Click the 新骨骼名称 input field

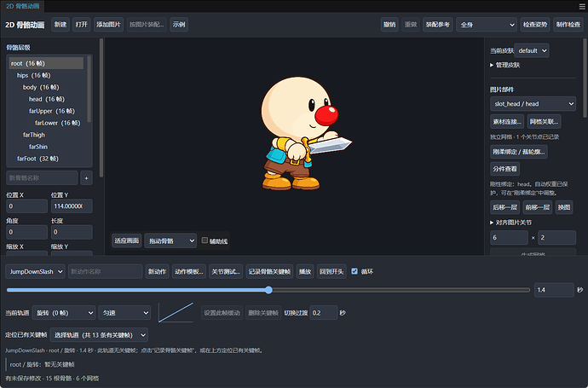(x=42, y=178)
